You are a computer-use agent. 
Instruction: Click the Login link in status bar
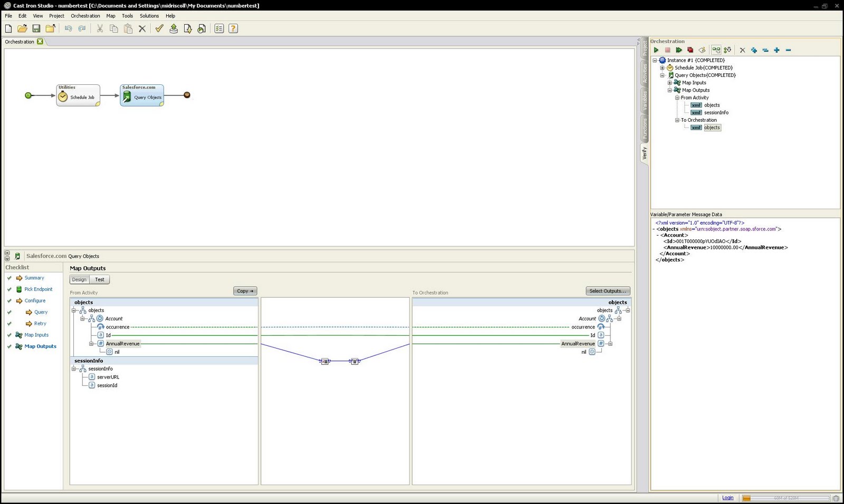[x=728, y=498]
